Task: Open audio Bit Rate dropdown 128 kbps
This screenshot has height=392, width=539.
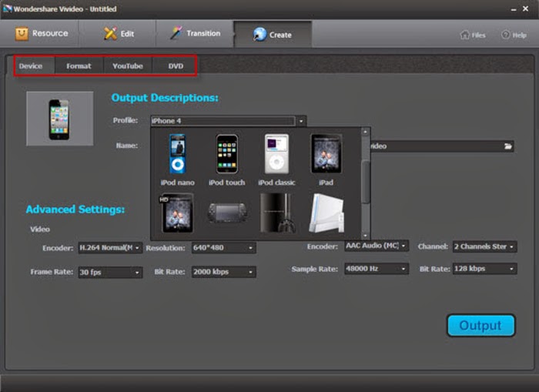Action: pos(484,269)
